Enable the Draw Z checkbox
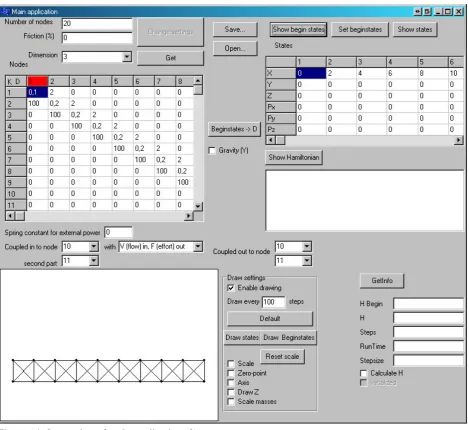This screenshot has width=469, height=430. (231, 392)
